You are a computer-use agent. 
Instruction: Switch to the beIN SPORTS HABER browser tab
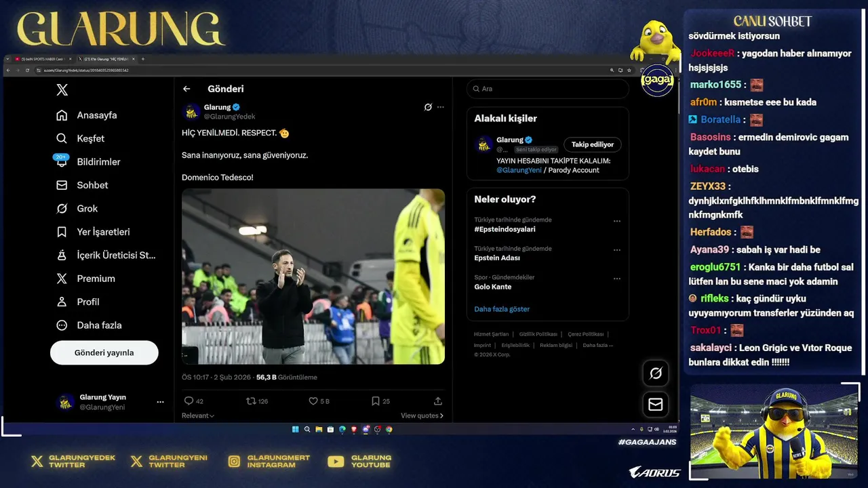coord(42,59)
